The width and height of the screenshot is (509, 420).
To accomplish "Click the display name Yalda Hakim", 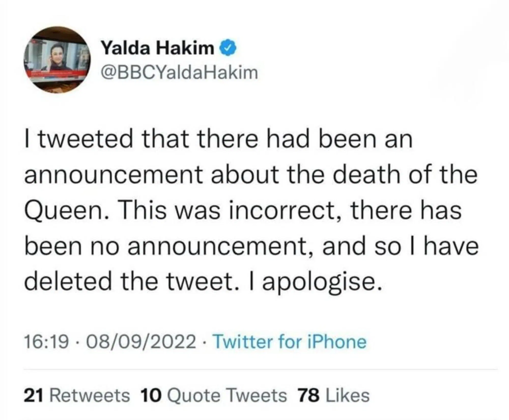I will pyautogui.click(x=157, y=48).
